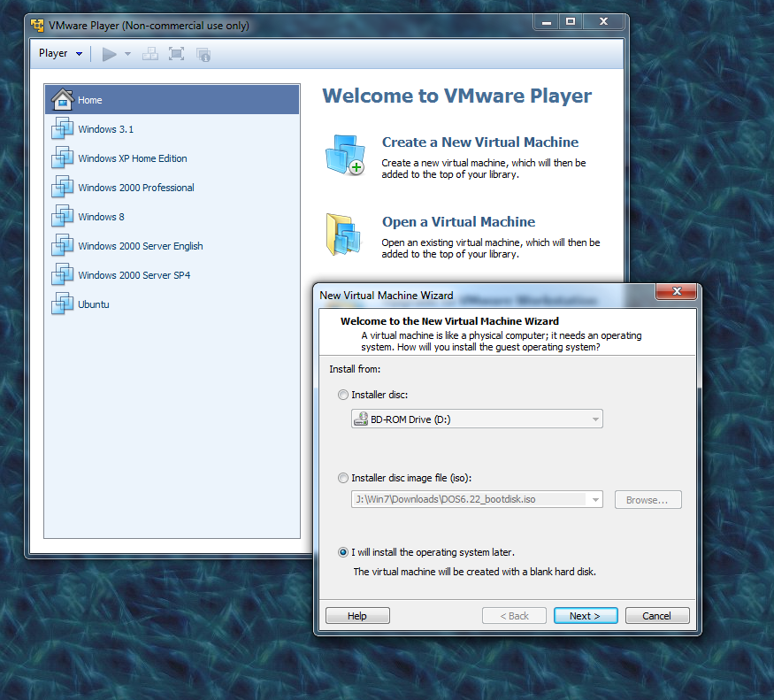Click the Windows 2000 Server English VM icon

[63, 245]
